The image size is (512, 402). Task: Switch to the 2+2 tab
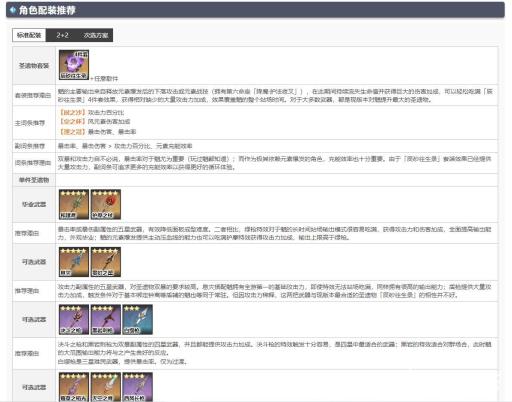[62, 35]
